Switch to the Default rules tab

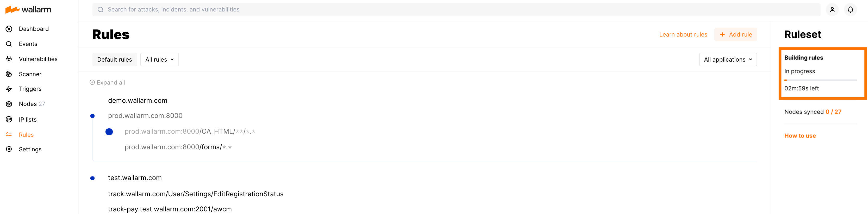click(x=115, y=60)
